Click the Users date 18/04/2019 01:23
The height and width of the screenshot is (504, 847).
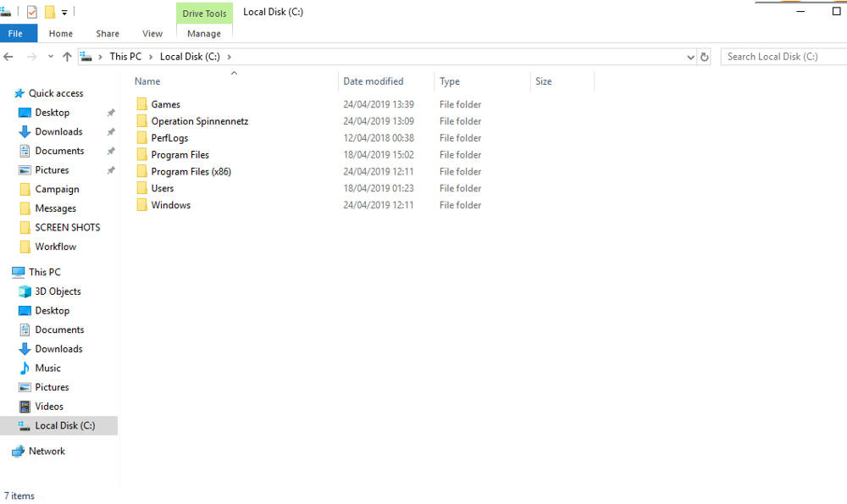tap(379, 188)
